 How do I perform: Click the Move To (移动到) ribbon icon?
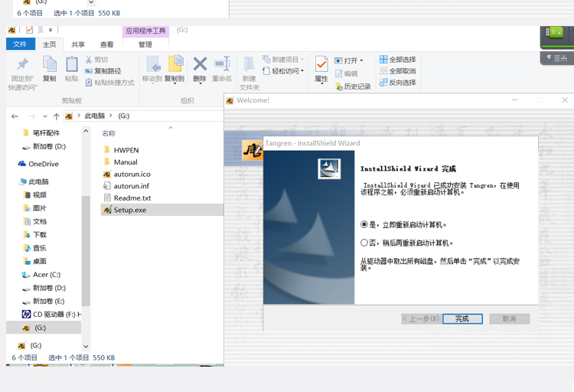[x=152, y=67]
